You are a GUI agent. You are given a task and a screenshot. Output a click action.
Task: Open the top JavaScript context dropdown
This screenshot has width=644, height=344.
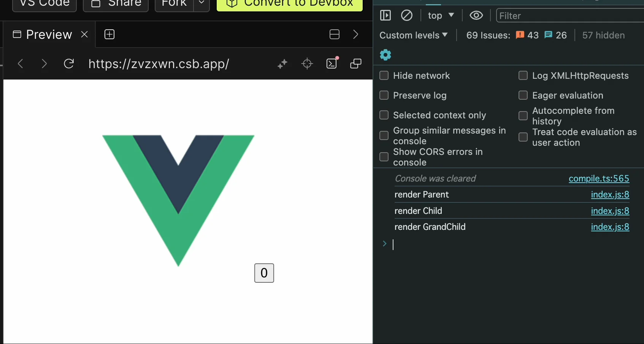pos(441,16)
